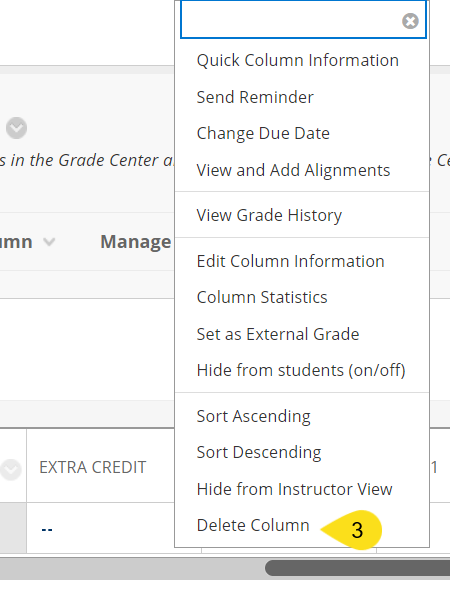Screen dimensions: 450x602
Task: Select Change Due Date option
Action: pyautogui.click(x=263, y=134)
